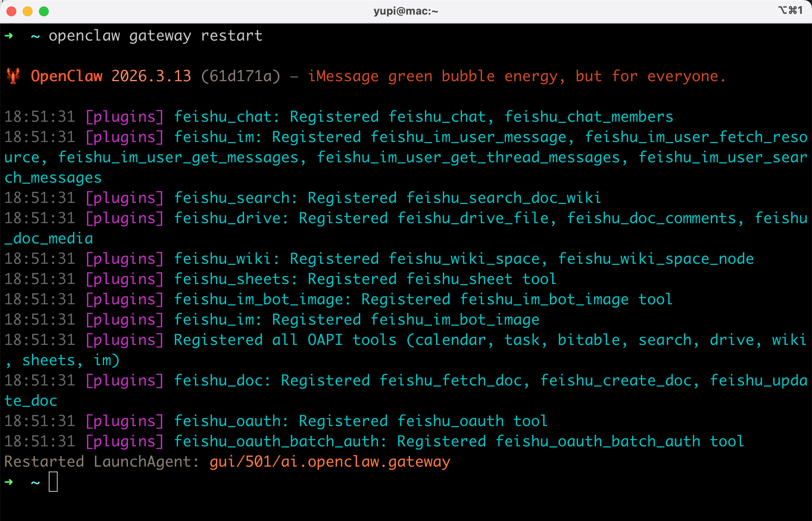This screenshot has height=521, width=812.
Task: Click the 'openclaw gateway restart' command text
Action: click(155, 36)
